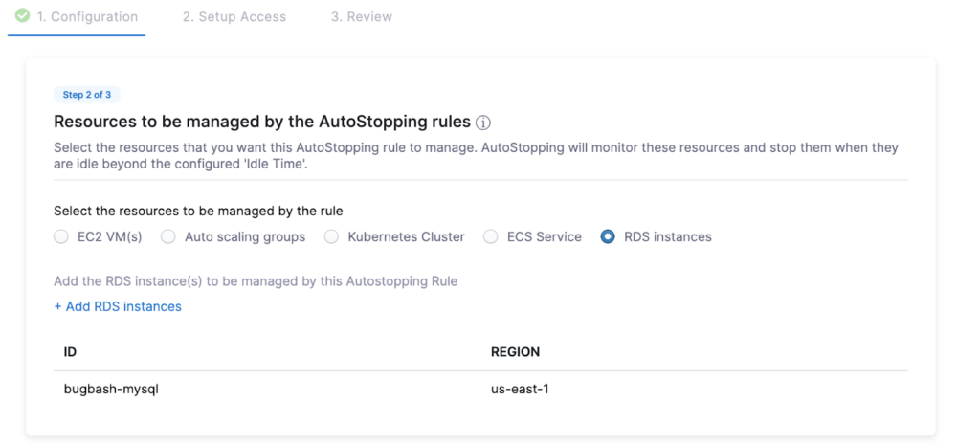Click the green checkmark icon beside Configuration
This screenshot has width=980, height=447.
pyautogui.click(x=22, y=16)
